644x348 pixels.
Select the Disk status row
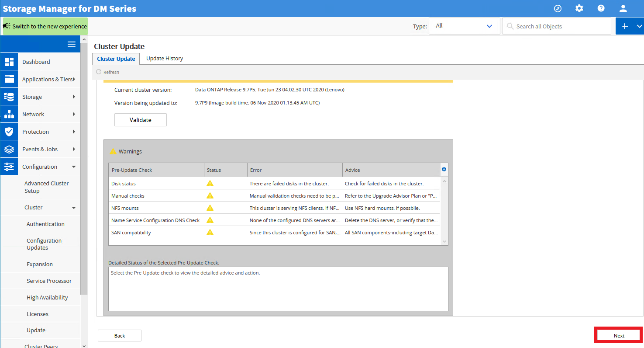pos(274,183)
